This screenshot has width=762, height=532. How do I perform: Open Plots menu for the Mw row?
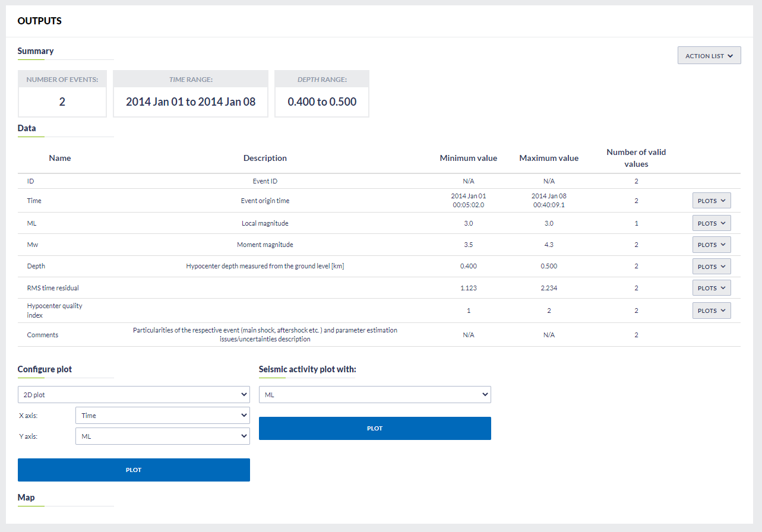pyautogui.click(x=711, y=245)
